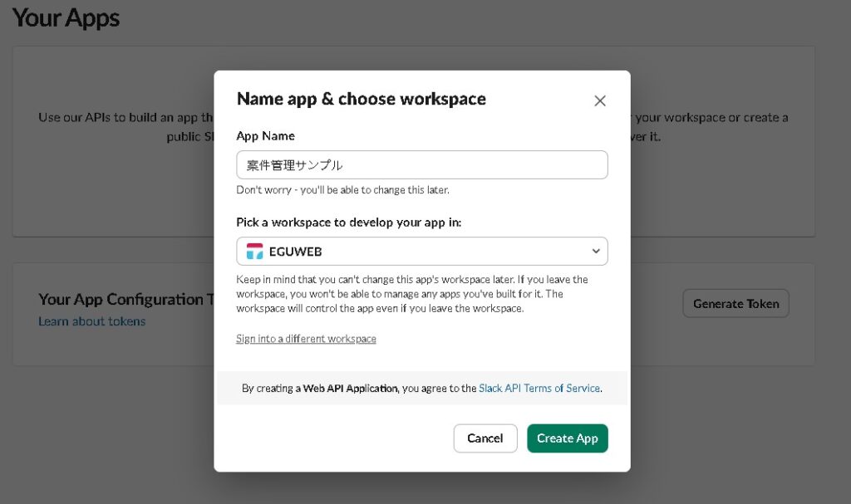Open Sign into a different workspace link

click(306, 339)
